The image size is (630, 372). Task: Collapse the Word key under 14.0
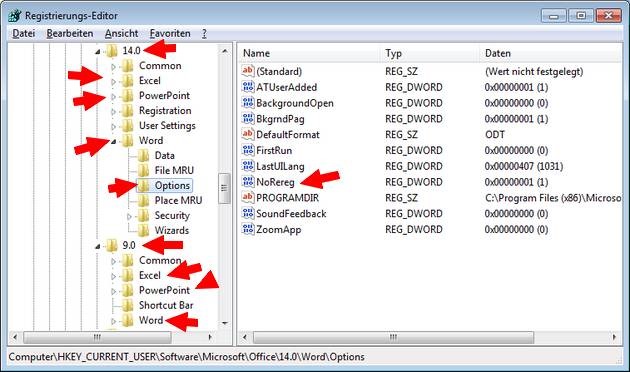tap(114, 141)
